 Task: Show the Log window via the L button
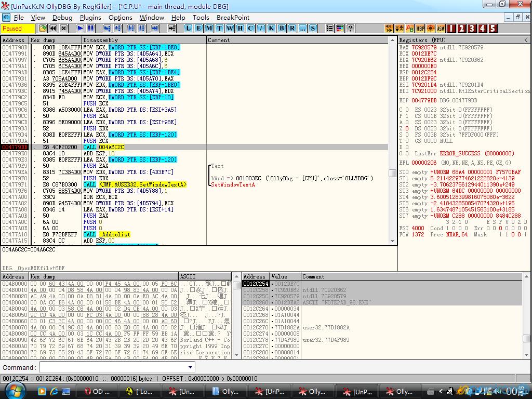pyautogui.click(x=188, y=28)
